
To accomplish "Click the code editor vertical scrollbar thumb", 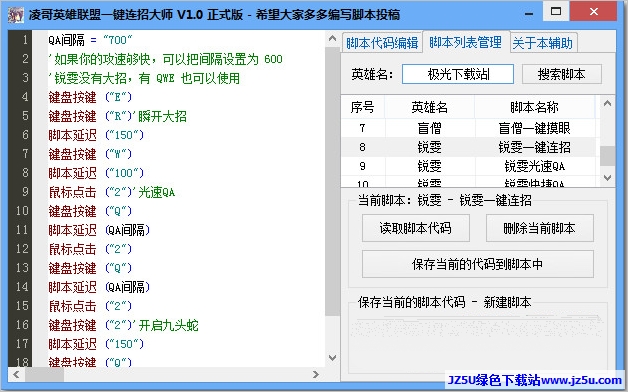I will click(332, 181).
